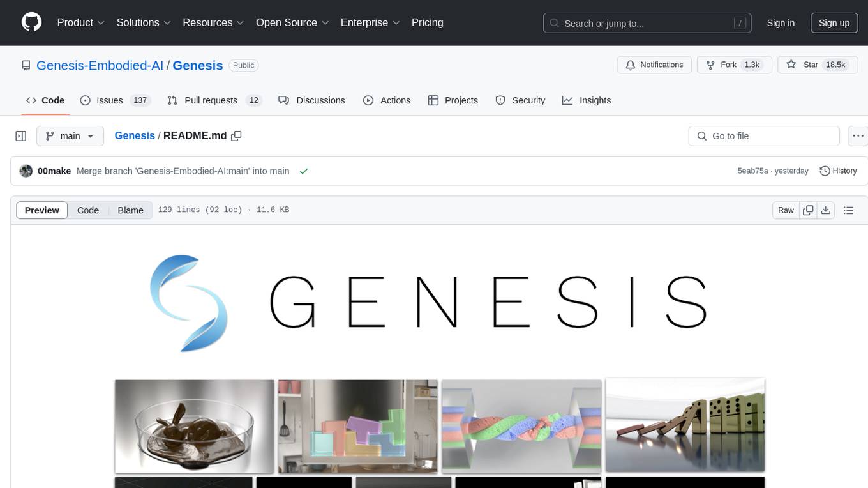Open the GitHub homepage logo
Viewport: 868px width, 488px height.
(x=31, y=22)
